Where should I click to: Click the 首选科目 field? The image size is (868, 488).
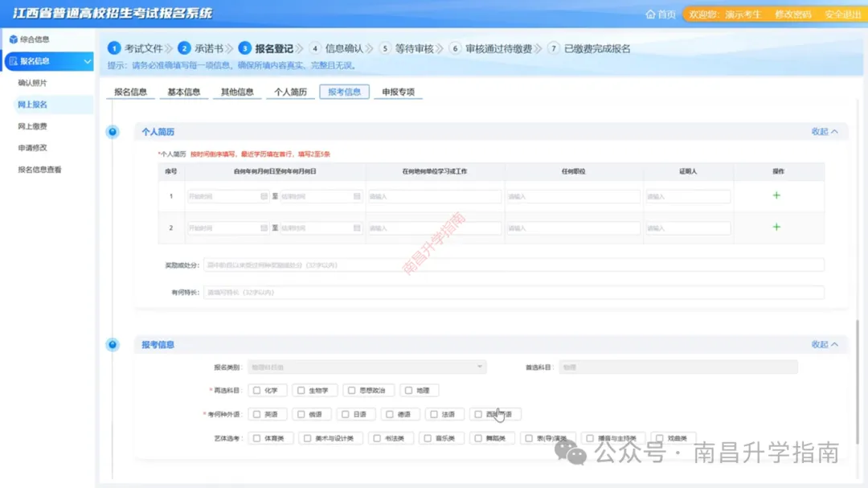pos(678,367)
